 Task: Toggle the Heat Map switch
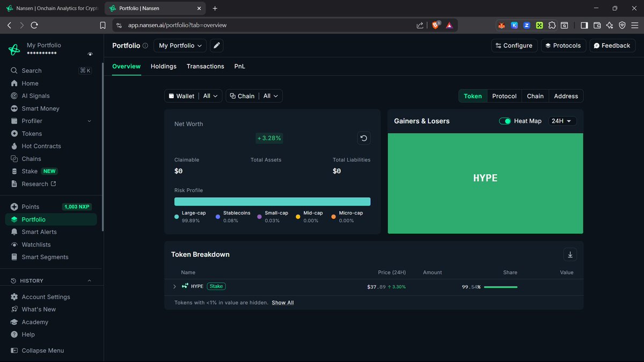[505, 121]
